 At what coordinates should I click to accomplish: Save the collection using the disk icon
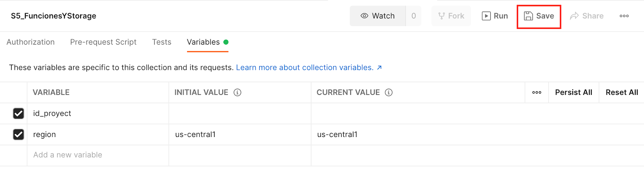[x=528, y=16]
